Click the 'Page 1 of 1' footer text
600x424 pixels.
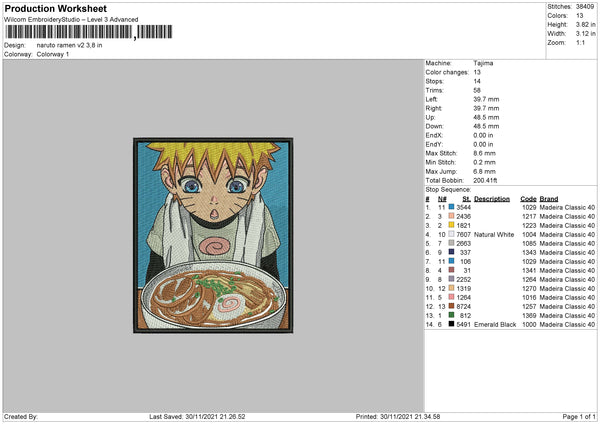(579, 416)
